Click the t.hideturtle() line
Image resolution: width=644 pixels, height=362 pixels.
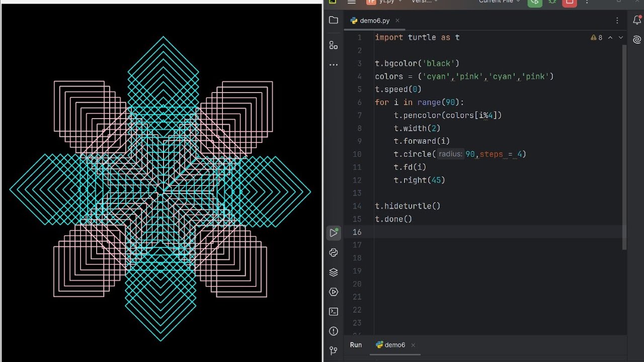(408, 206)
